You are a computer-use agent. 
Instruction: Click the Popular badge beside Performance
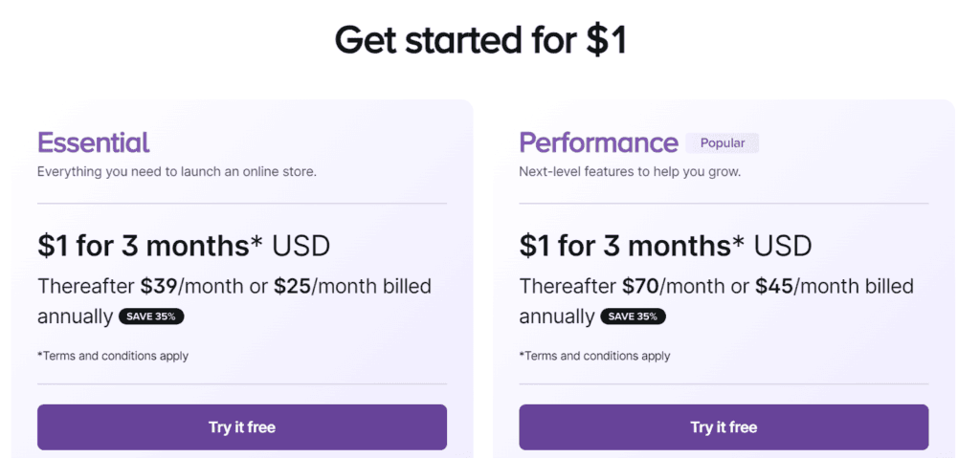click(723, 142)
